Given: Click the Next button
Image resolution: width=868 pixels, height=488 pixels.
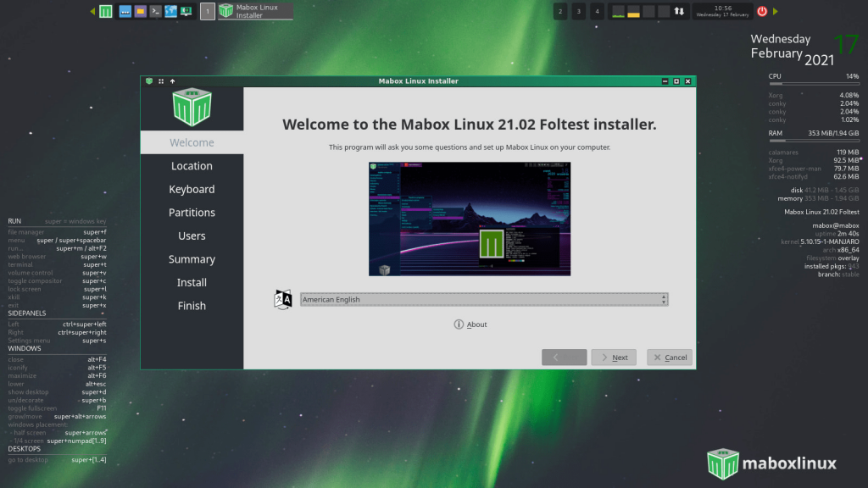Looking at the screenshot, I should [x=614, y=358].
